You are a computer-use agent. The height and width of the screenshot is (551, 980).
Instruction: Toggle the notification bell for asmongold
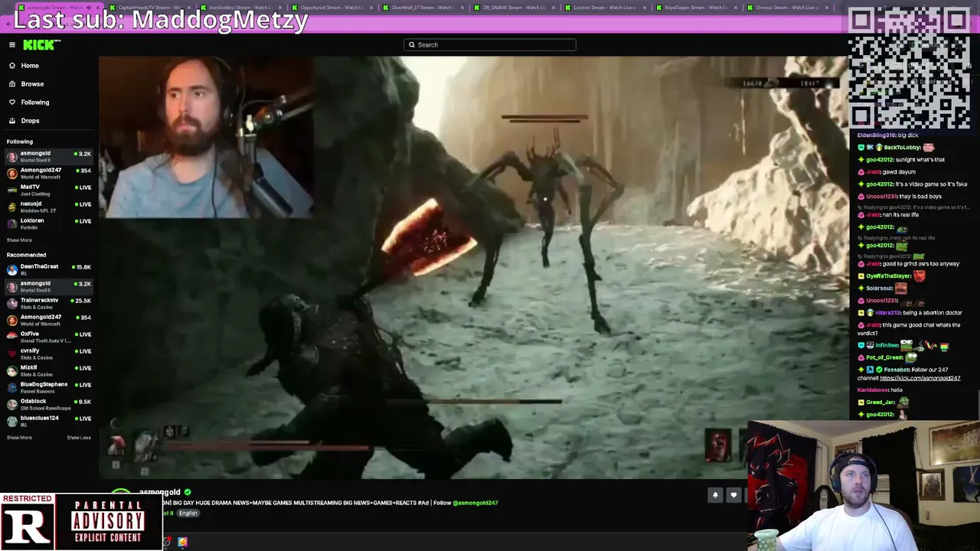(x=715, y=495)
